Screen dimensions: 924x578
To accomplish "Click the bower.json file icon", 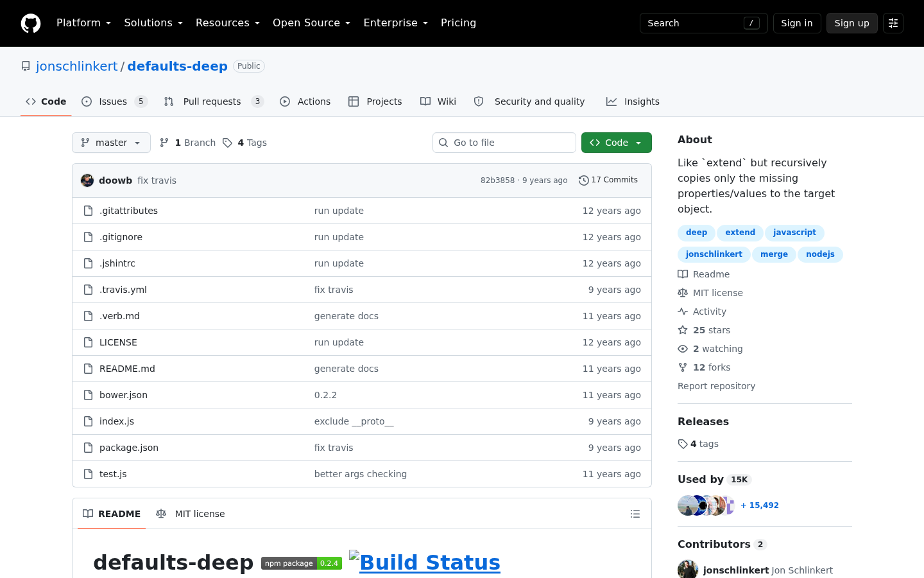I will coord(89,395).
